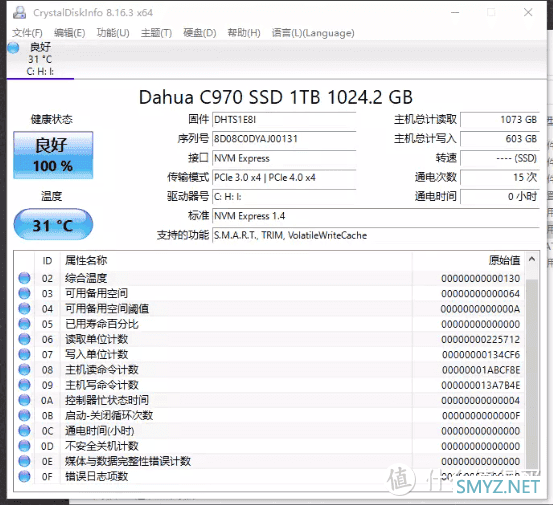The width and height of the screenshot is (553, 506).
Task: Open the 帮助(H) menu
Action: [244, 33]
